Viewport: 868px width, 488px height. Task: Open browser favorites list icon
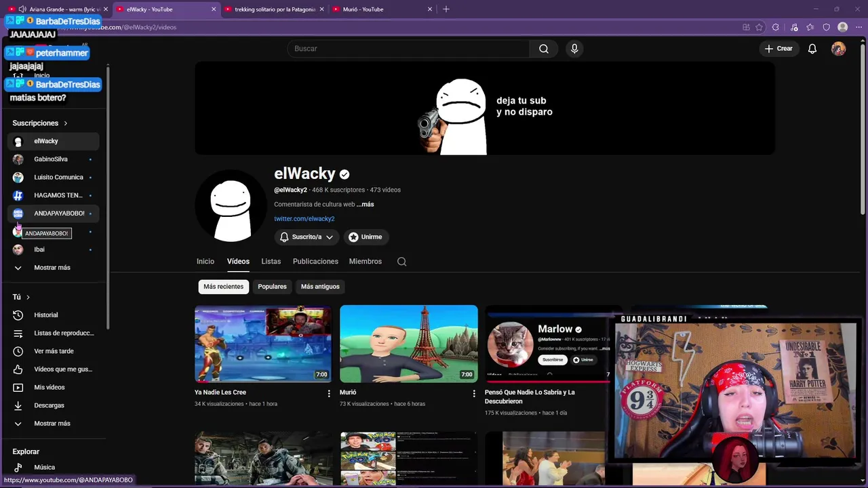click(810, 27)
